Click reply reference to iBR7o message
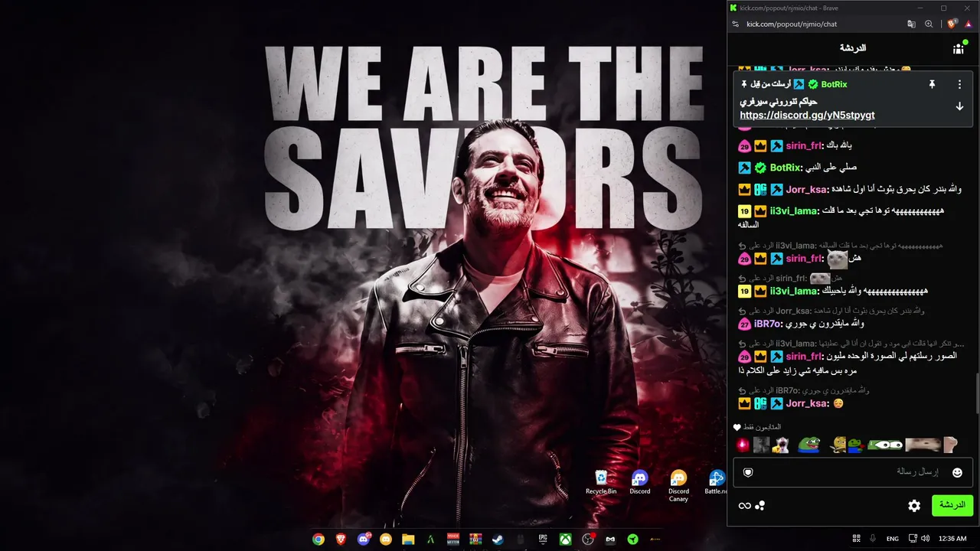The width and height of the screenshot is (980, 551). 804,390
